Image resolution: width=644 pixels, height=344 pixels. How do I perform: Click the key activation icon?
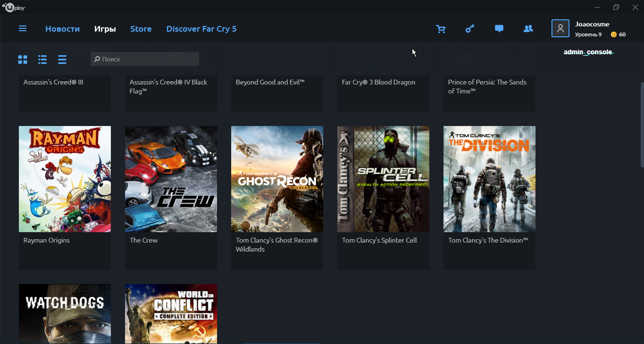469,29
